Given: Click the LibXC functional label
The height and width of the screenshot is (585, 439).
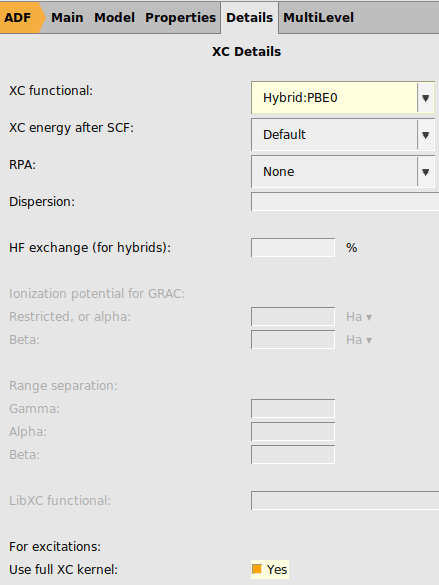Looking at the screenshot, I should pyautogui.click(x=60, y=501).
